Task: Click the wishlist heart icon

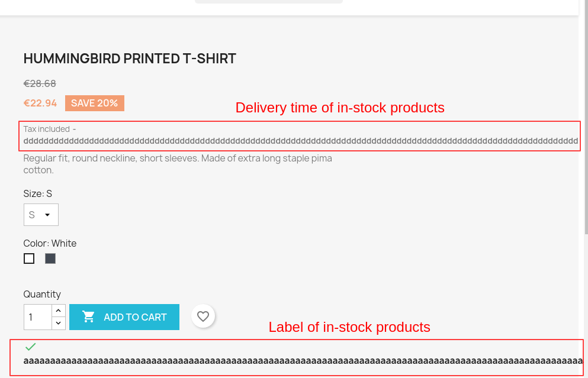Action: pos(203,316)
